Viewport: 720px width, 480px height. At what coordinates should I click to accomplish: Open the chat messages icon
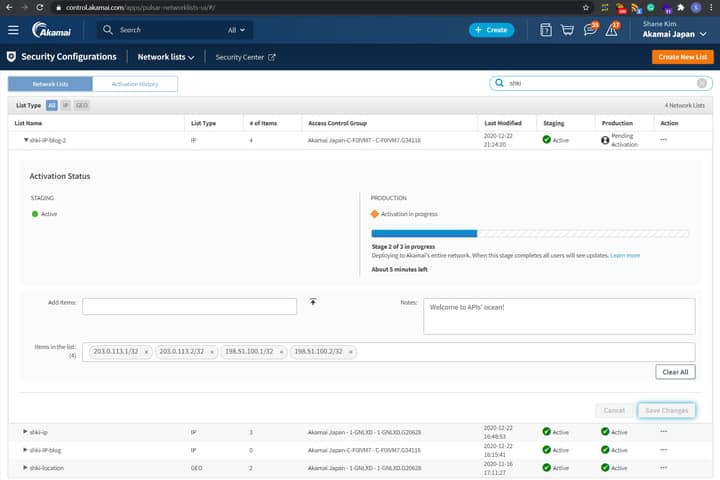pos(590,30)
